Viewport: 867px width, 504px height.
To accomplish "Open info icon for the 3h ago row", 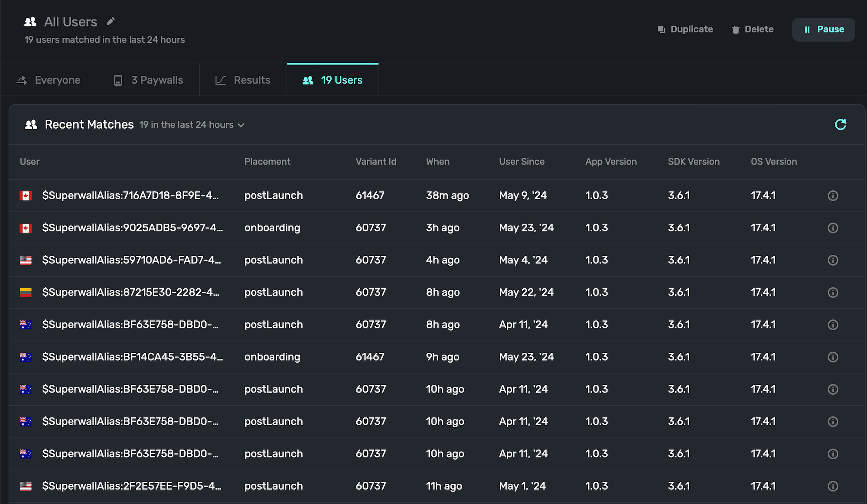I will point(832,228).
